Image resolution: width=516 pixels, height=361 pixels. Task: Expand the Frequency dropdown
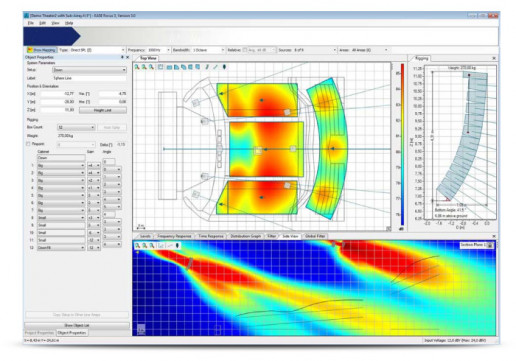tap(159, 50)
